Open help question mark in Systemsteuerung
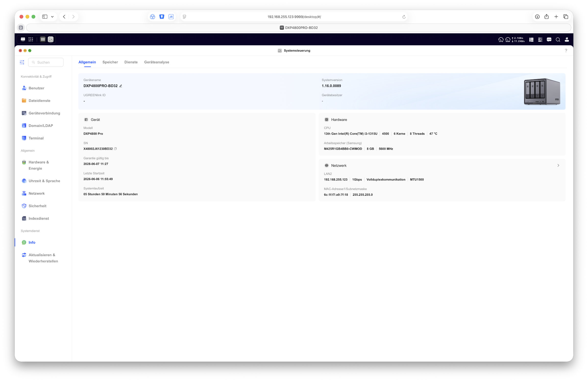The height and width of the screenshot is (381, 588). (x=566, y=51)
